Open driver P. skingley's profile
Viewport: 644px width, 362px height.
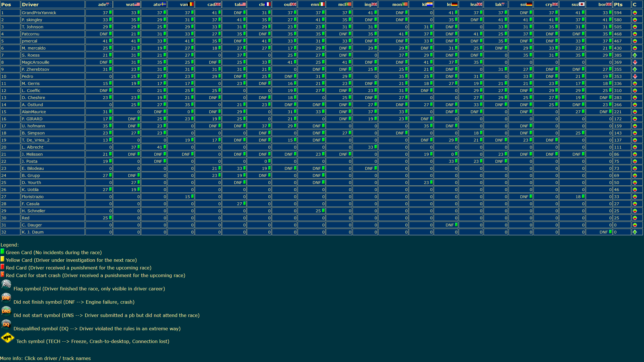coord(32,20)
